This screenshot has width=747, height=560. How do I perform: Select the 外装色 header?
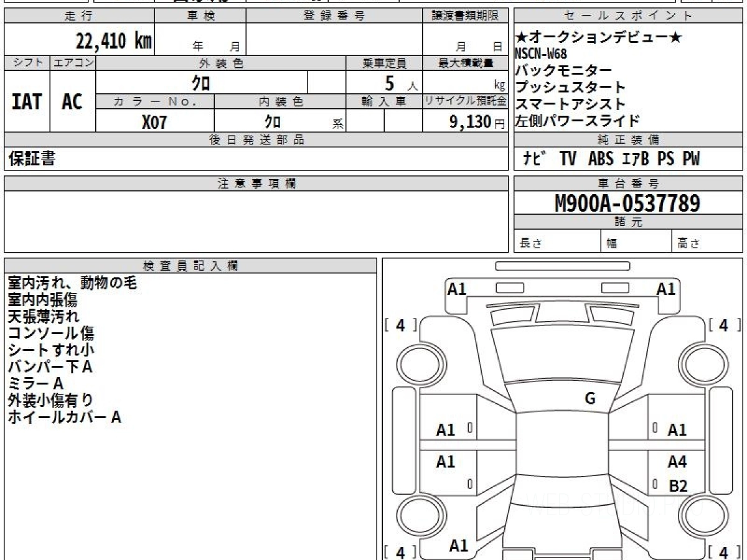220,63
